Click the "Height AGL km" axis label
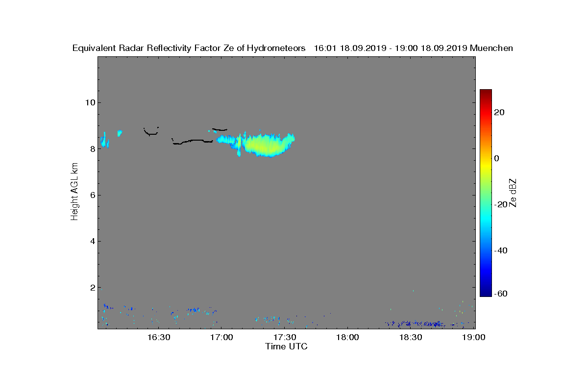 (74, 193)
